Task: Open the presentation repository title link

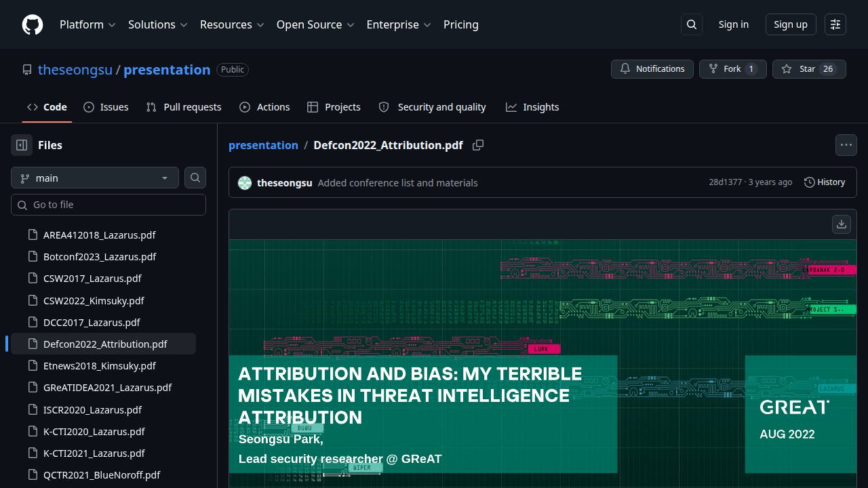Action: coord(167,70)
